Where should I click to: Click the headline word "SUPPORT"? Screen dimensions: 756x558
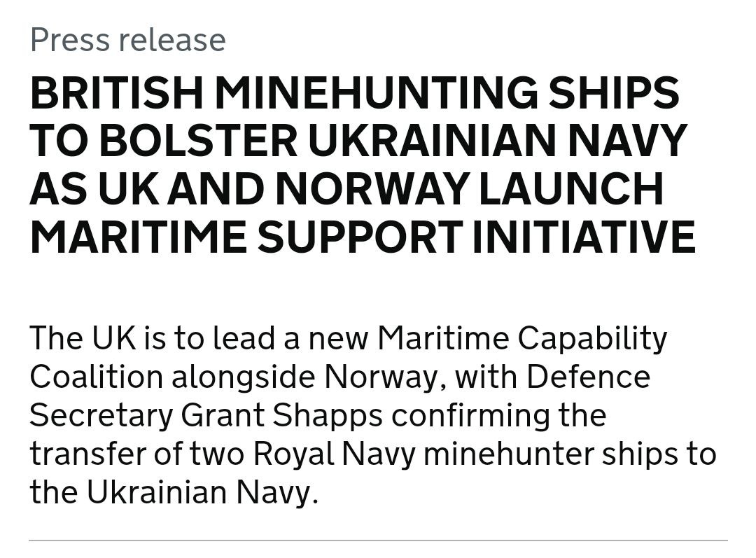click(360, 236)
